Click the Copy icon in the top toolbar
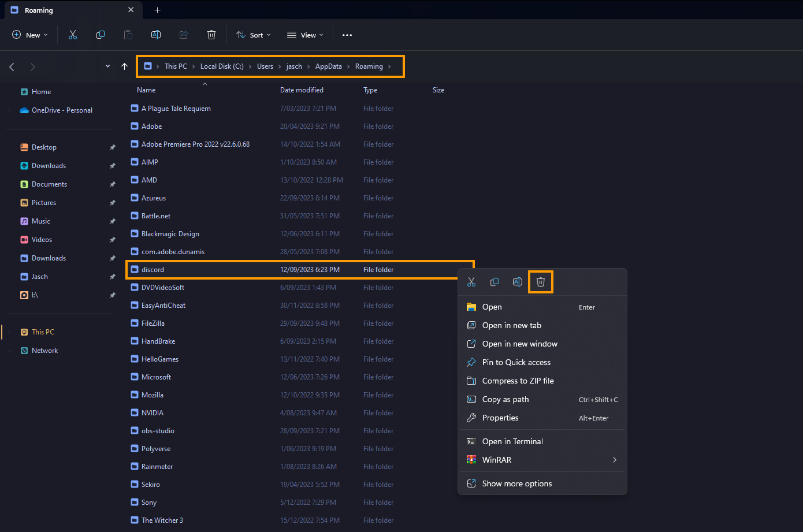 101,35
